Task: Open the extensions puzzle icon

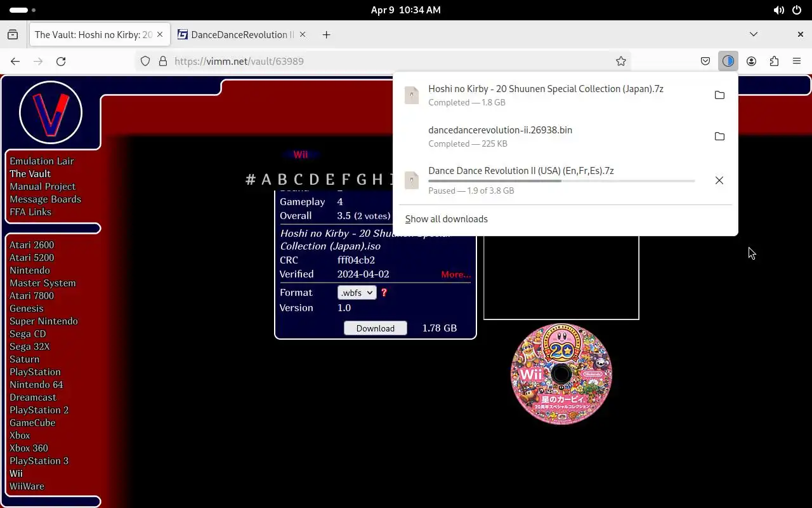Action: click(x=774, y=61)
